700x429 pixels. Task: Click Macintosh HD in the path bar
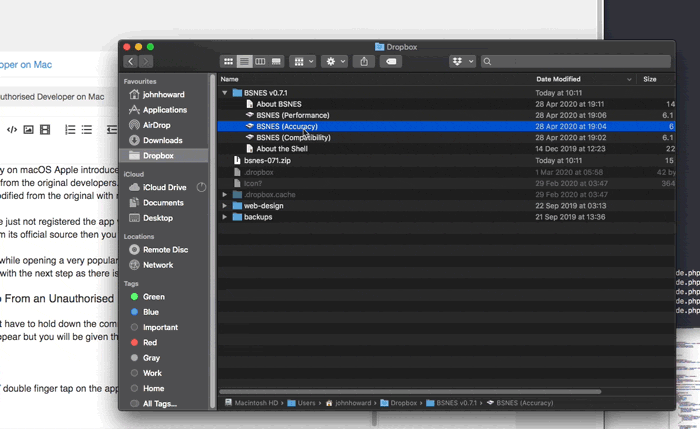(x=251, y=403)
